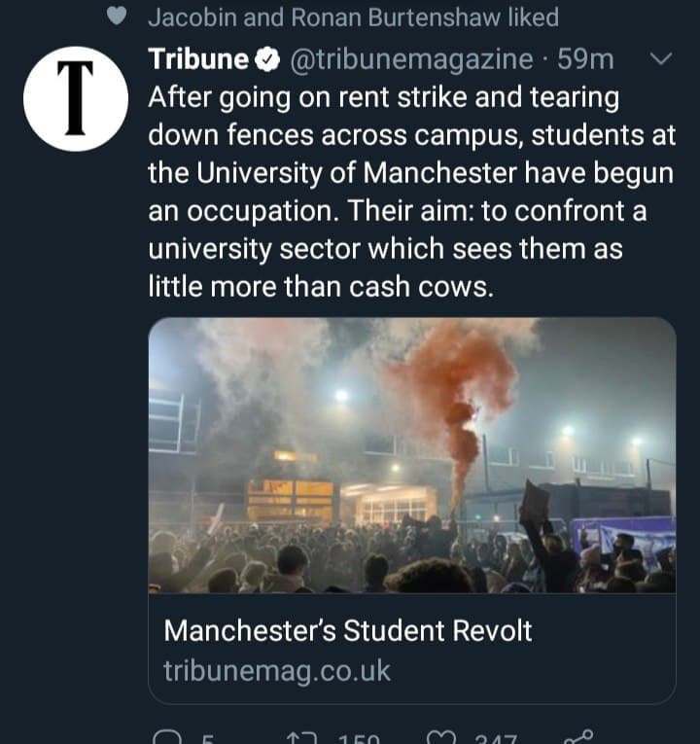Click the small heart icon beside "liked" notice

pyautogui.click(x=117, y=17)
